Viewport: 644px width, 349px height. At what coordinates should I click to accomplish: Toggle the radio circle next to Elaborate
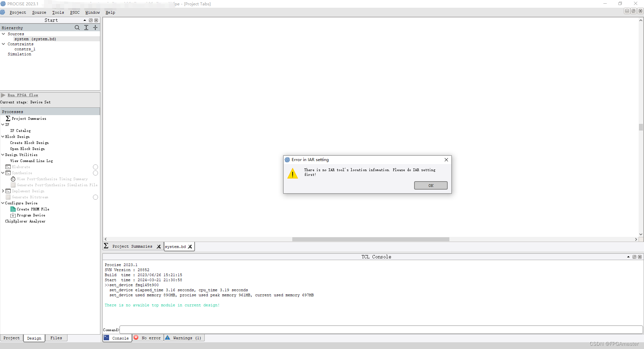(95, 167)
